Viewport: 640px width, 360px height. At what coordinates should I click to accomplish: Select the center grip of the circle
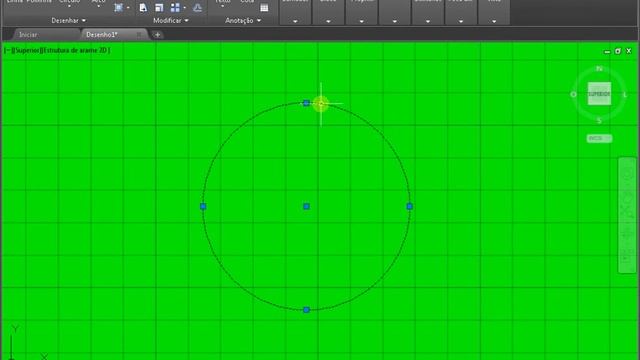click(306, 207)
